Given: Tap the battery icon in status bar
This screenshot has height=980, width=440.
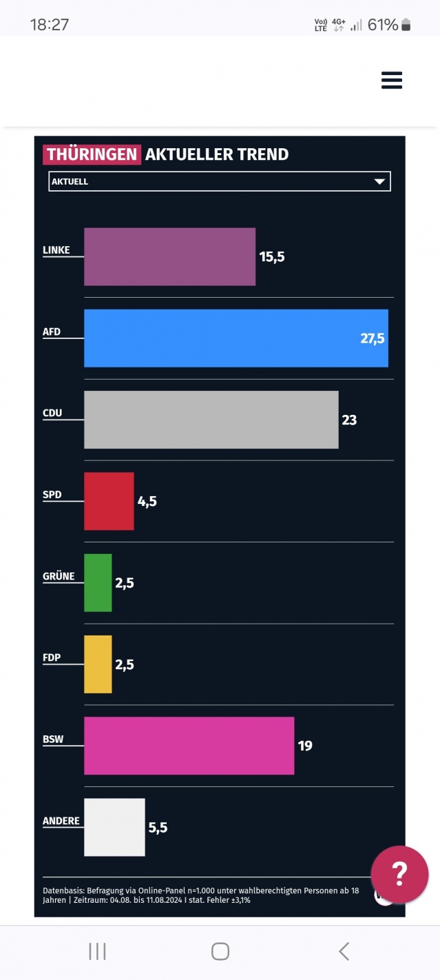Looking at the screenshot, I should click(x=406, y=25).
